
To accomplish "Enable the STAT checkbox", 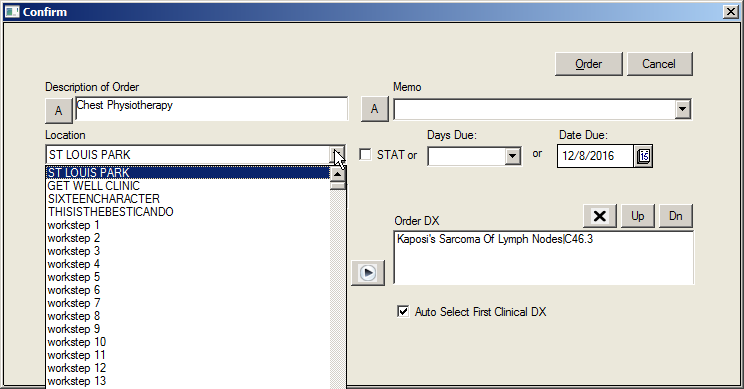I will [365, 155].
